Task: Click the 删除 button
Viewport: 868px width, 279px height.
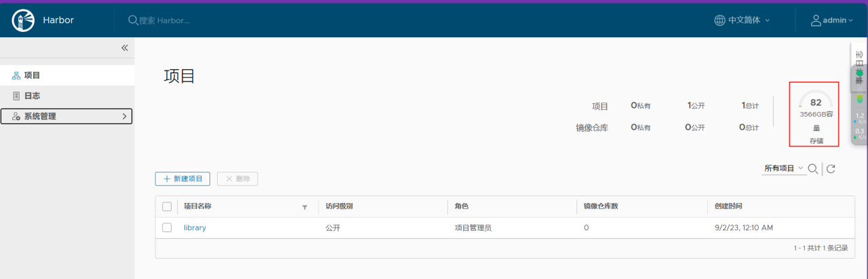Action: (x=237, y=179)
